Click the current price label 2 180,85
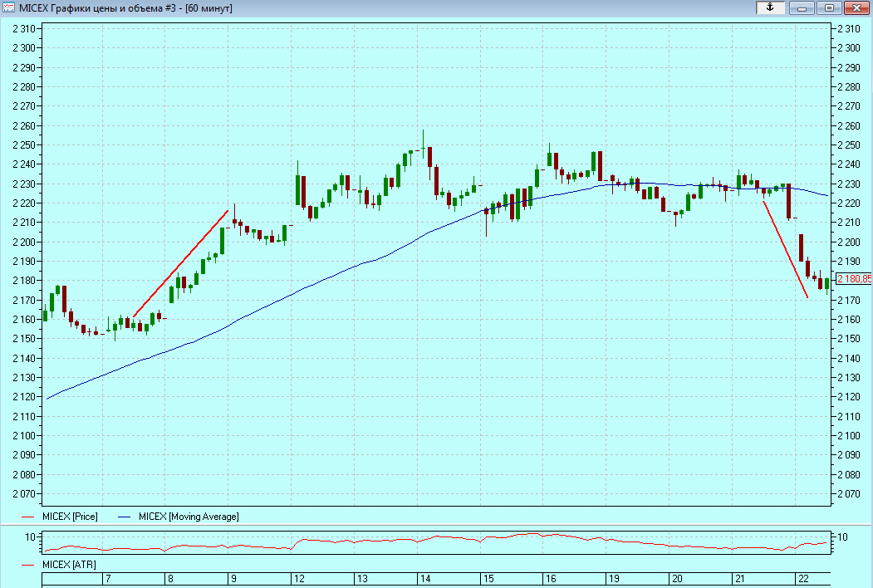 [854, 279]
